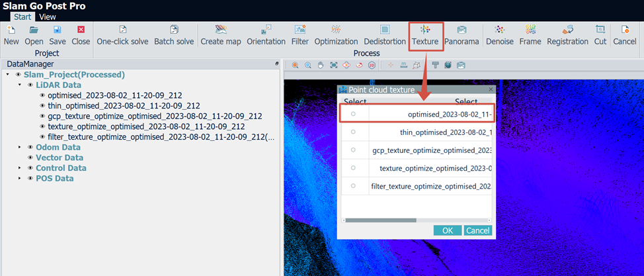Image resolution: width=644 pixels, height=276 pixels.
Task: Select the crosshair point-pick tool
Action: (391, 65)
